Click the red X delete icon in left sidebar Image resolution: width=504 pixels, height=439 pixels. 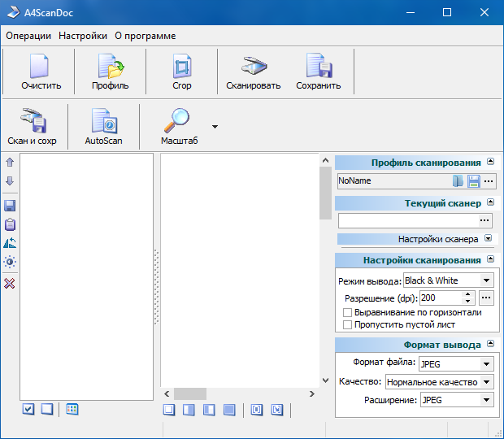10,283
